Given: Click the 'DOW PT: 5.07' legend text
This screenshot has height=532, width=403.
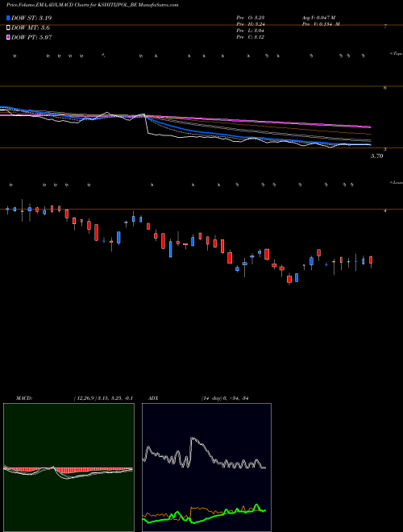Looking at the screenshot, I should (x=31, y=38).
